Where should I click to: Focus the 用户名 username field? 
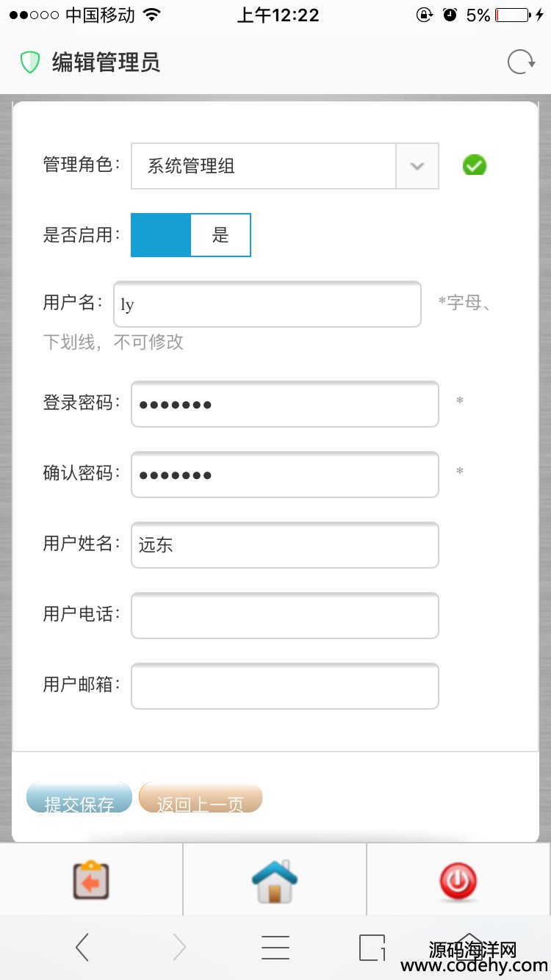tap(267, 304)
